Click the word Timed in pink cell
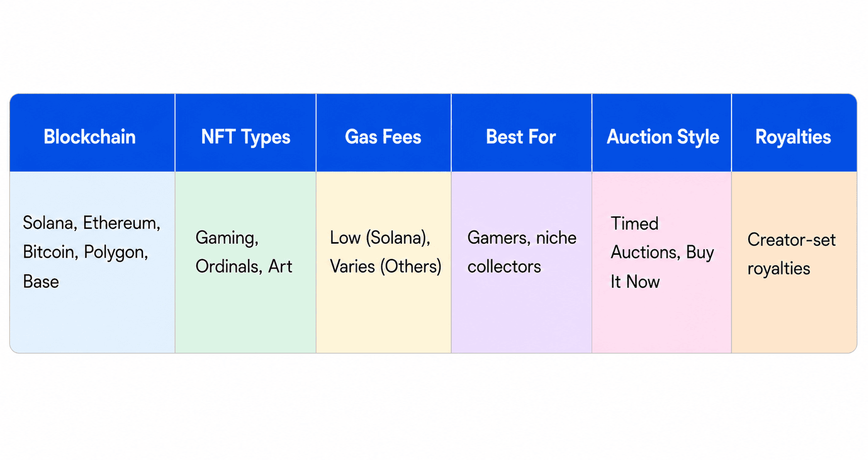The image size is (868, 460). [x=635, y=223]
